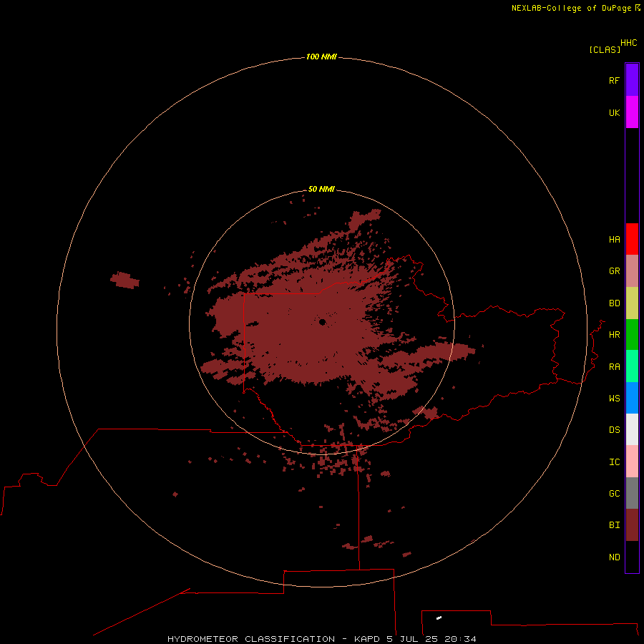The width and height of the screenshot is (644, 644).
Task: Click the small white echo near bottom right
Action: click(x=439, y=618)
